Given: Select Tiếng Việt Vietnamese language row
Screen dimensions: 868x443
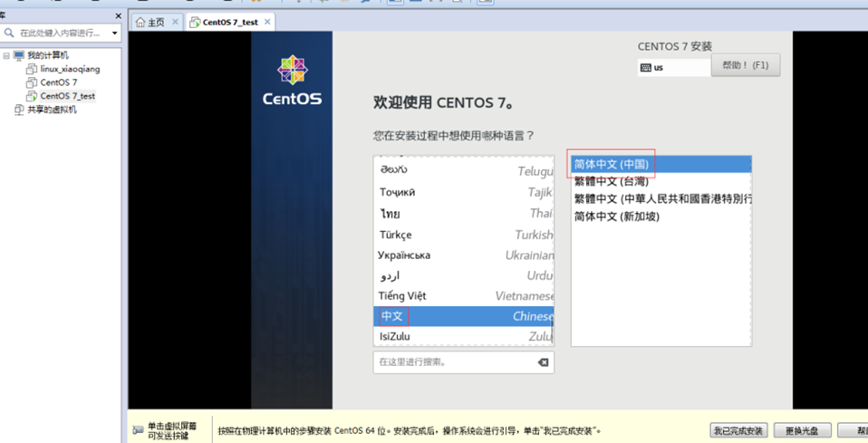Looking at the screenshot, I should coord(463,295).
